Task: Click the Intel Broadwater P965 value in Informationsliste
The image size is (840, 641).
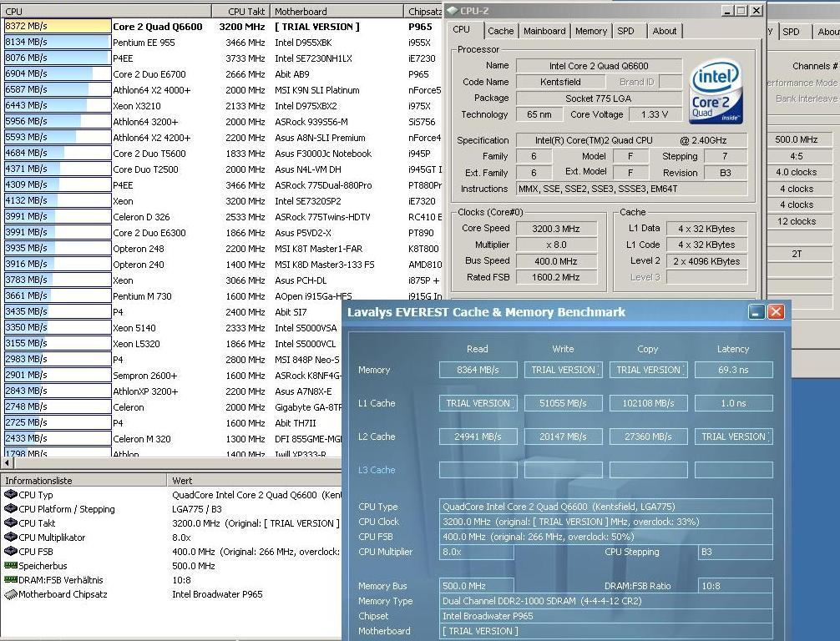Action: coord(217,594)
